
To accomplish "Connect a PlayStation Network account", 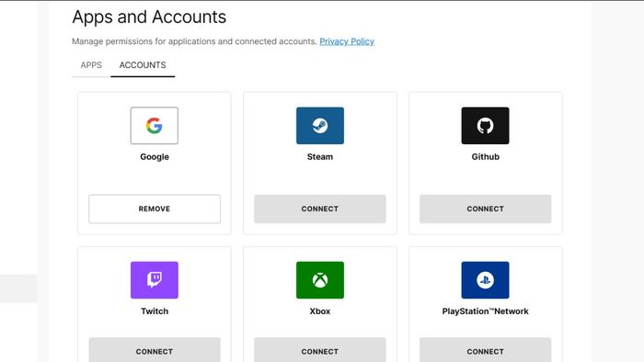I will (485, 350).
